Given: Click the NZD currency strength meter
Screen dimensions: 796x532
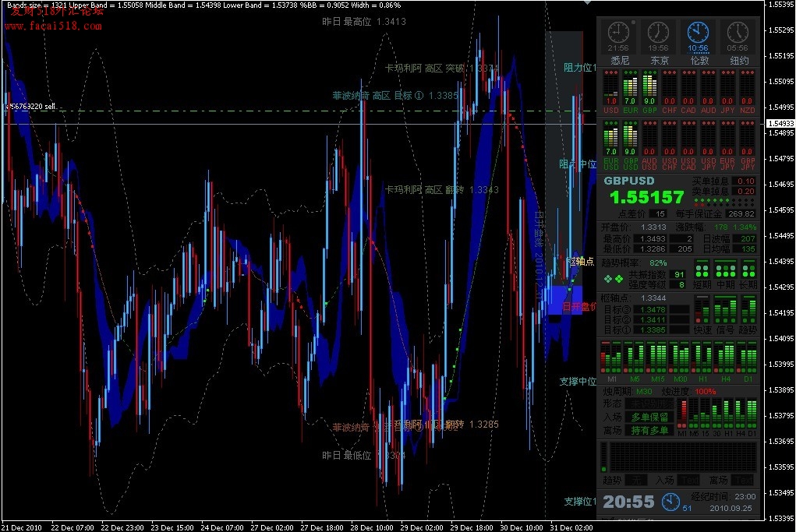Looking at the screenshot, I should coord(747,87).
